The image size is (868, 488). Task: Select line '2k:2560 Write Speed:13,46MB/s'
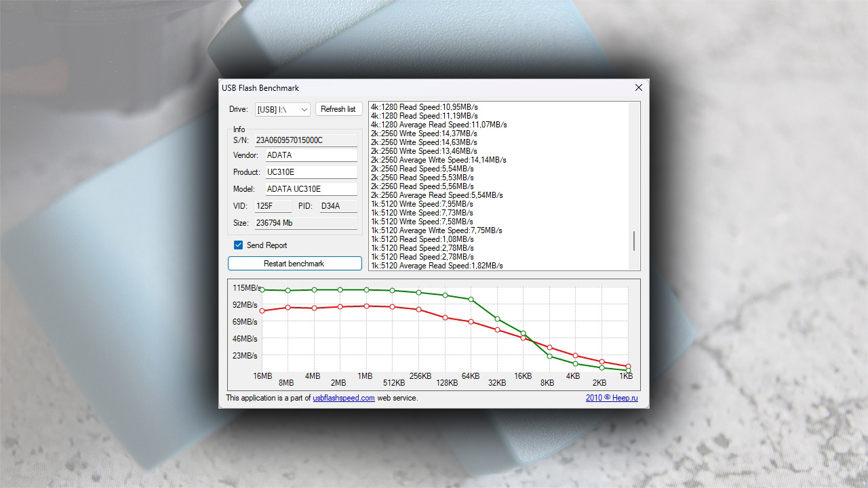coord(424,151)
